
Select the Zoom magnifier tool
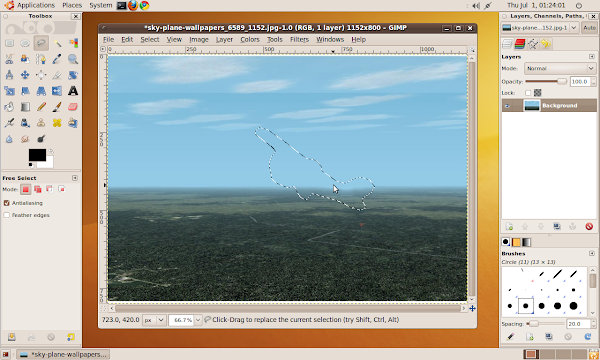73,59
